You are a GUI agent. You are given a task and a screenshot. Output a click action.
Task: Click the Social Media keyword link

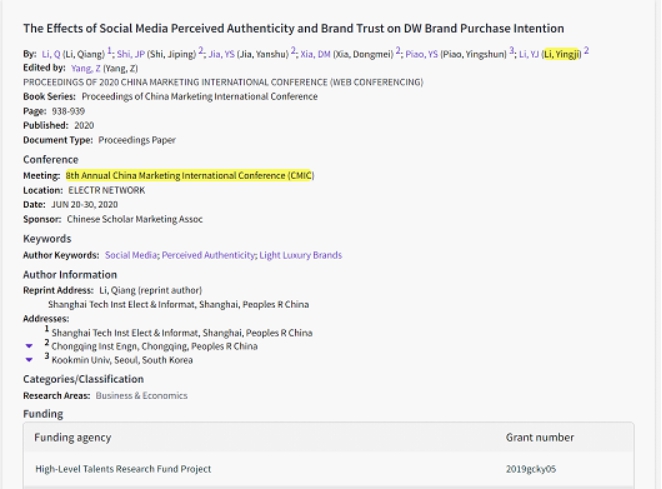click(x=131, y=255)
